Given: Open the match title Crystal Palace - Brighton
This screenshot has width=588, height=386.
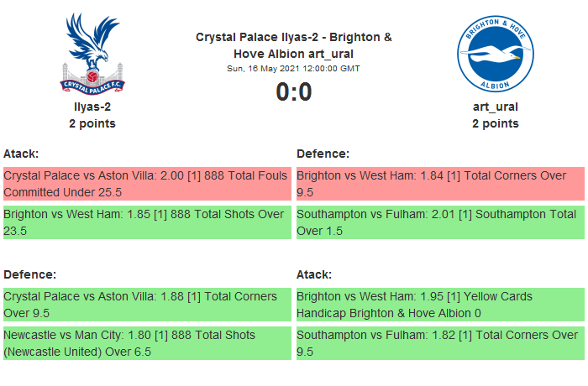Looking at the screenshot, I should pyautogui.click(x=293, y=44).
